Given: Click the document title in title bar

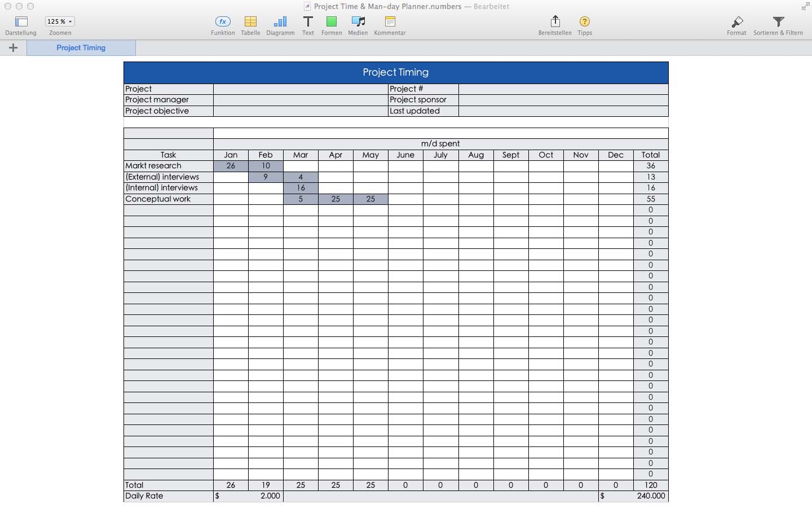Looking at the screenshot, I should click(x=387, y=7).
